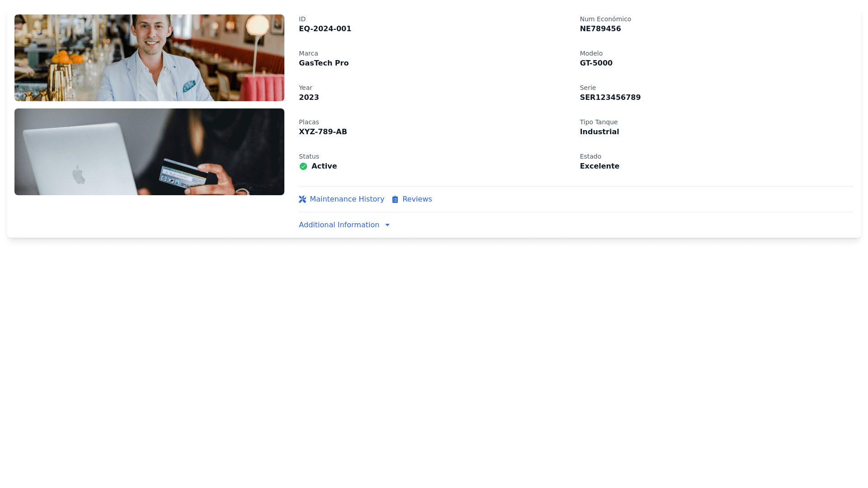Open the Reviews link
The width and height of the screenshot is (868, 488).
[417, 199]
